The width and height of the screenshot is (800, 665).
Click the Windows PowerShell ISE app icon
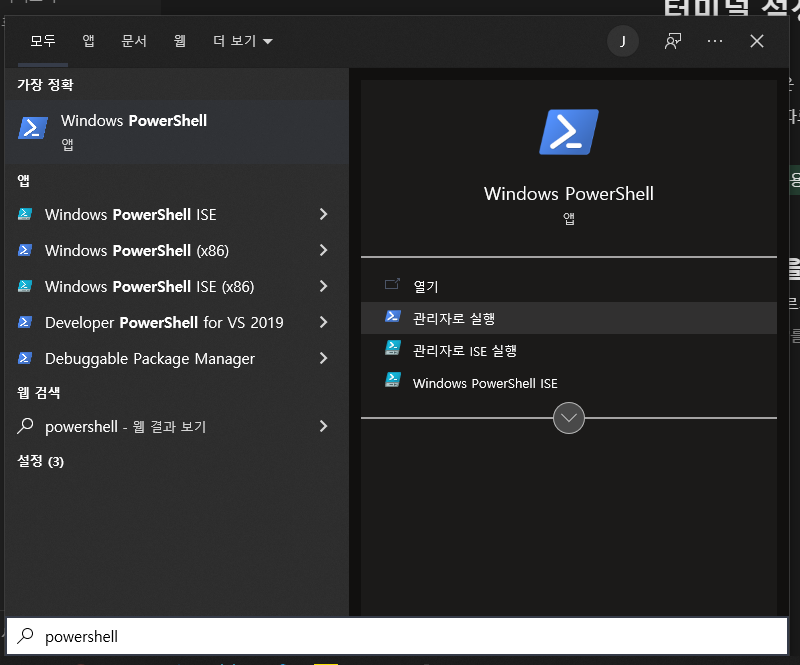coord(25,214)
